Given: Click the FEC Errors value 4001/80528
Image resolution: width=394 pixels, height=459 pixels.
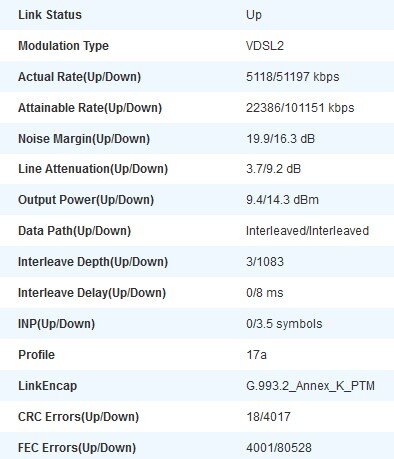Looking at the screenshot, I should click(x=279, y=448).
